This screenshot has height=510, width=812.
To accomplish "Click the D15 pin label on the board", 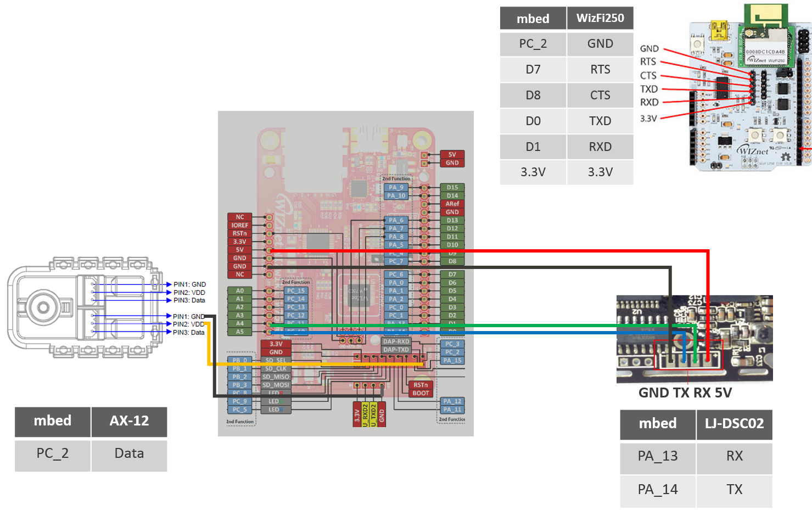I will pos(452,187).
